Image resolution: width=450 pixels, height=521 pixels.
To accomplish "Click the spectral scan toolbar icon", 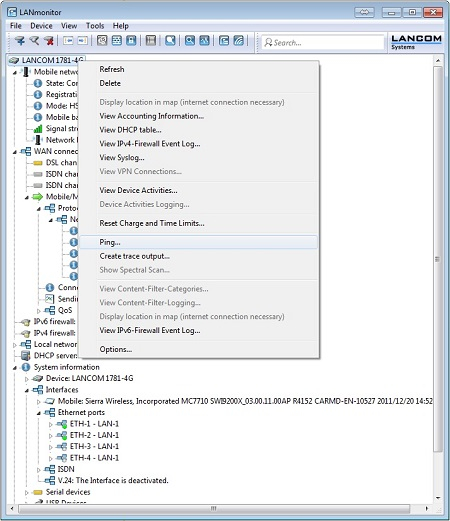I will click(204, 41).
